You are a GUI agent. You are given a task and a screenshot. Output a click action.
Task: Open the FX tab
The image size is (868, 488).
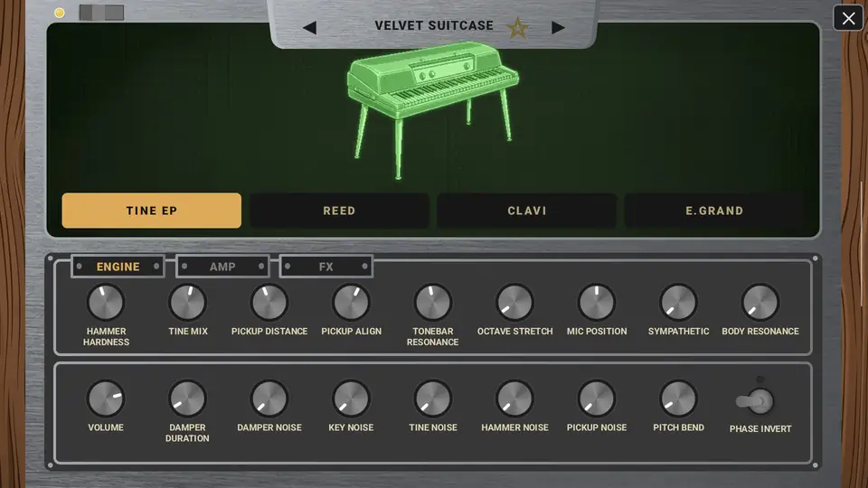pyautogui.click(x=326, y=266)
